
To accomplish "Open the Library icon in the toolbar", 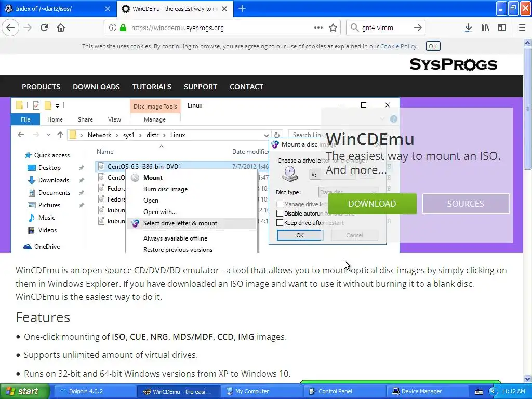I will [x=485, y=28].
